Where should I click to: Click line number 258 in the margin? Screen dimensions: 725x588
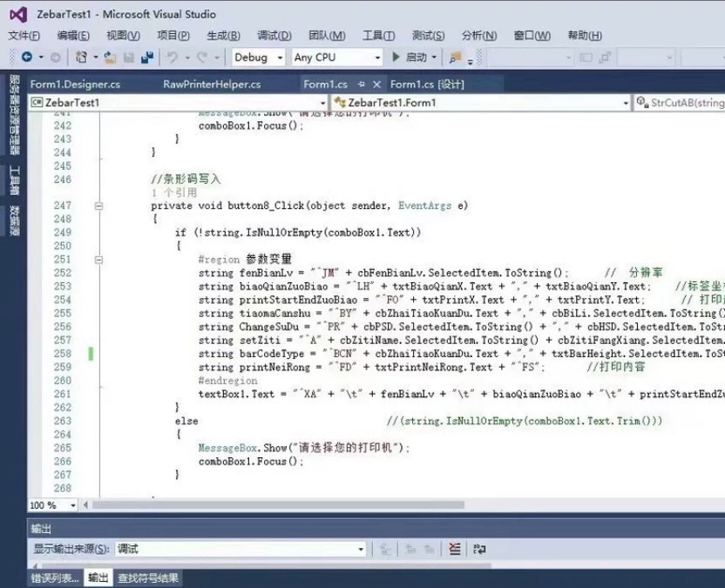pyautogui.click(x=63, y=354)
